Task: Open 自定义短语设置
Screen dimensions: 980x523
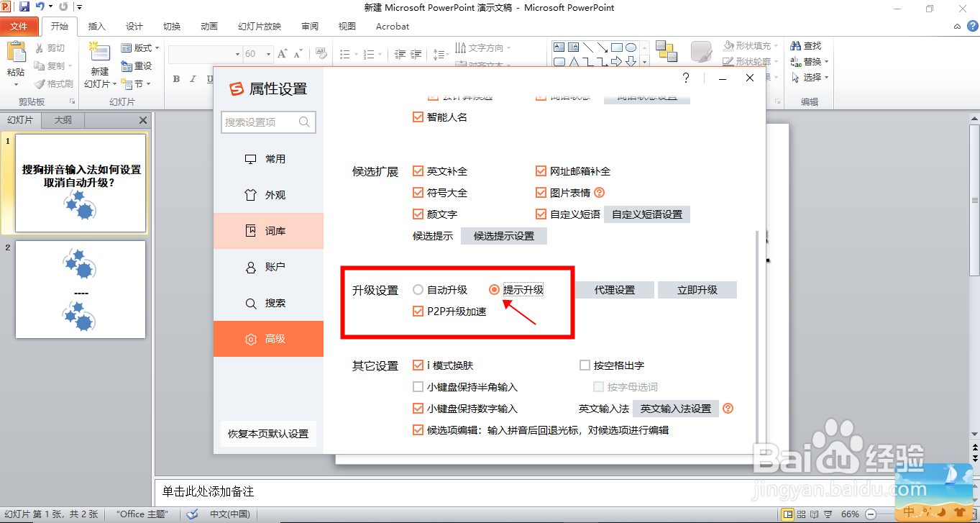Action: pos(647,214)
